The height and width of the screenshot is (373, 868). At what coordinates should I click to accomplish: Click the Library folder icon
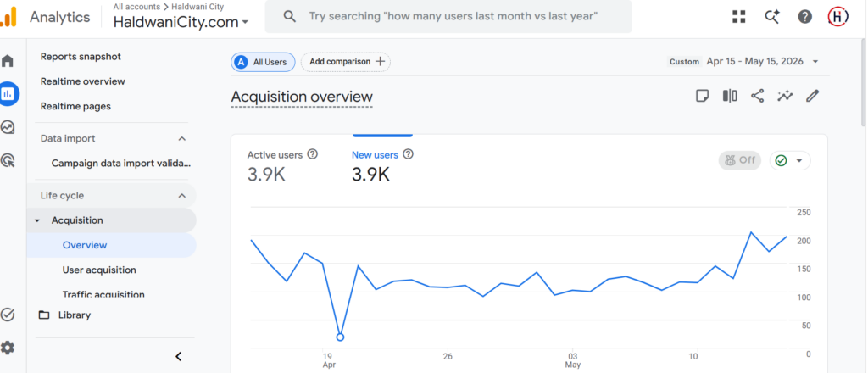pos(44,315)
